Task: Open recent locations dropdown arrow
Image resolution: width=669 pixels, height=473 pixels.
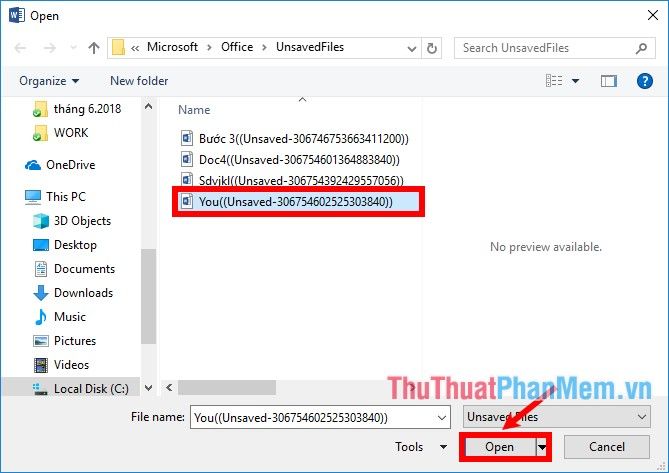Action: click(73, 48)
